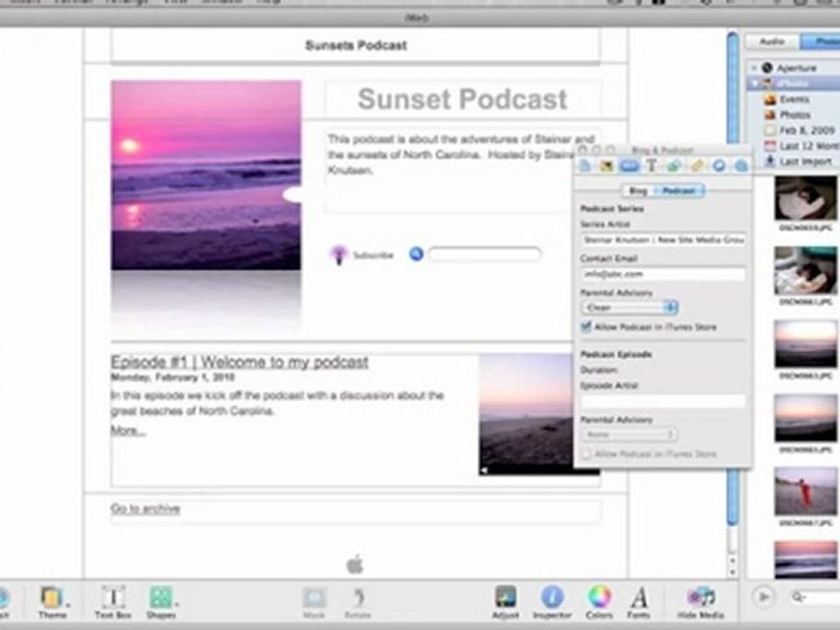Image resolution: width=840 pixels, height=630 pixels.
Task: Select the Graphic inspector icon
Action: pos(674,166)
